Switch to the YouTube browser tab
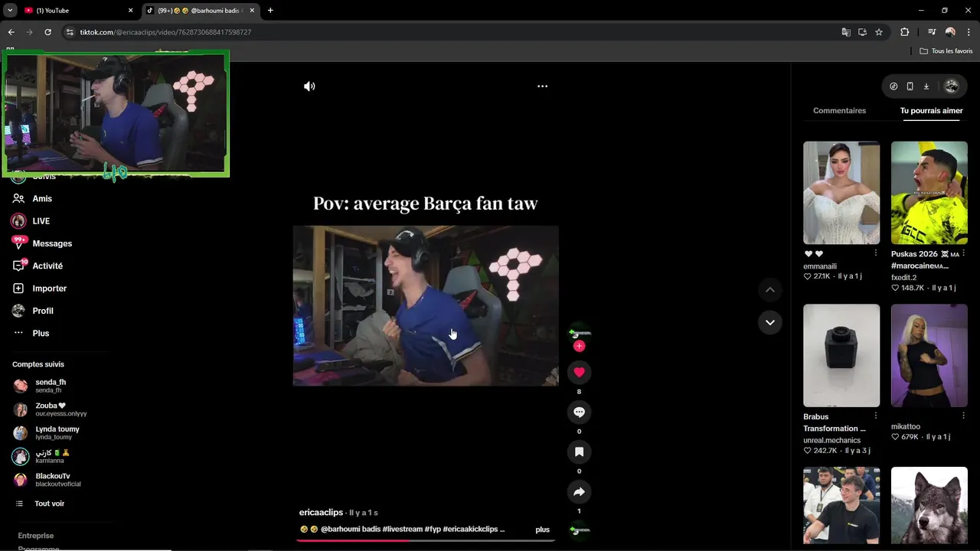 (75, 11)
